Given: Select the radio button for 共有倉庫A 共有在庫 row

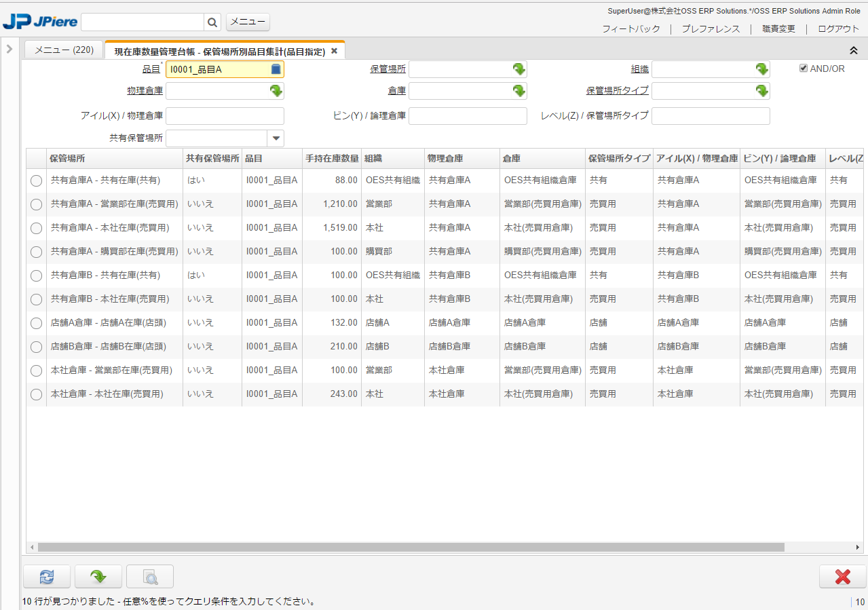Looking at the screenshot, I should tap(35, 180).
